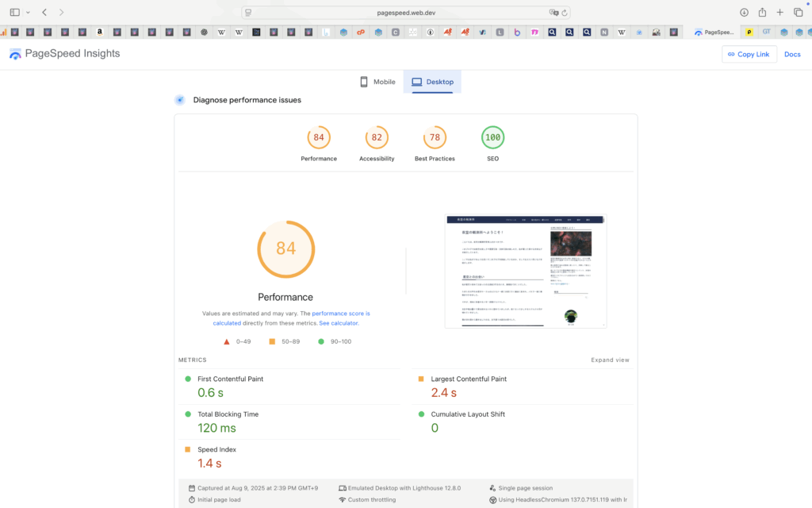Jump to the SEO score gauge 100

coord(492,137)
